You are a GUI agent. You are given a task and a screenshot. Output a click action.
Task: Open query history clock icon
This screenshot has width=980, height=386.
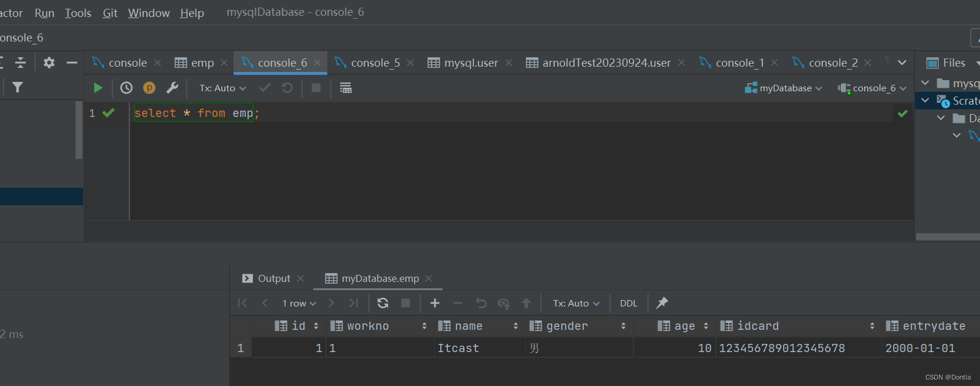pos(126,88)
